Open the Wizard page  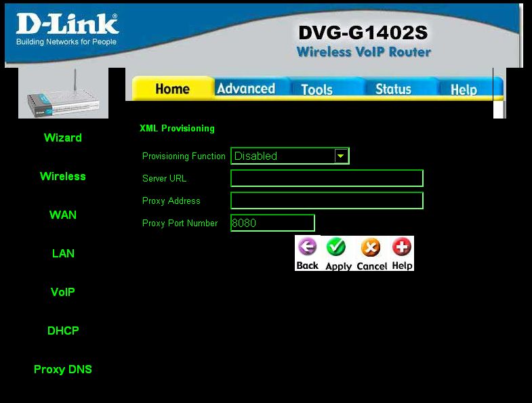point(63,137)
